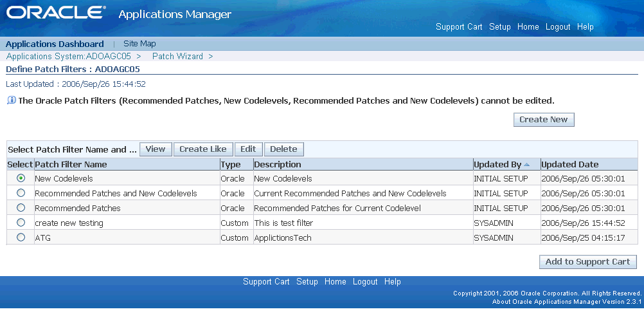Open Support Cart in the top header
Screen dimensions: 644x316
pos(459,27)
